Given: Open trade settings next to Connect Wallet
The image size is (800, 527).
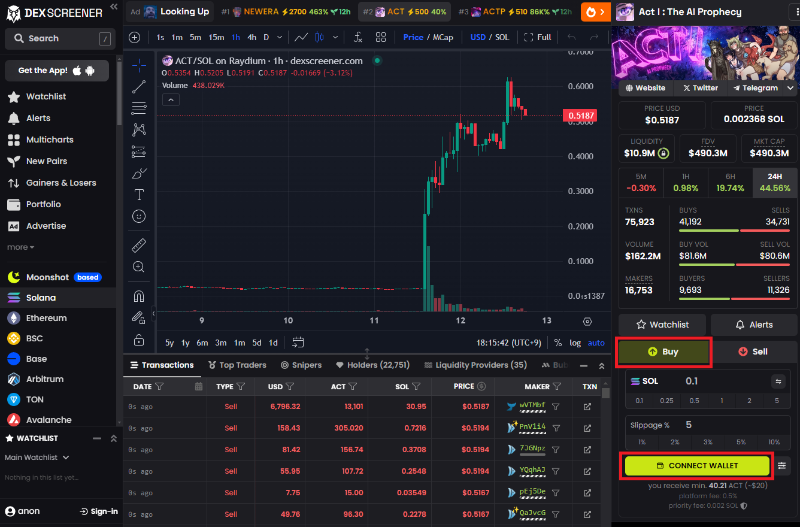Looking at the screenshot, I should (782, 465).
